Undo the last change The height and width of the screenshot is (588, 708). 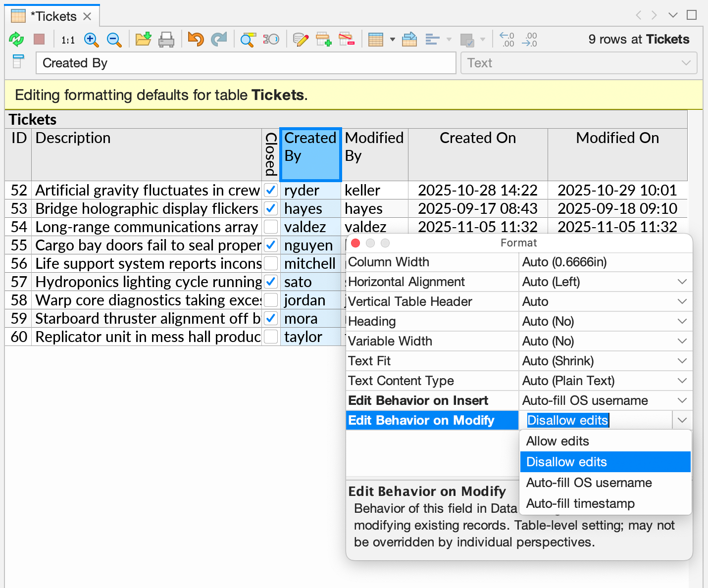click(196, 39)
